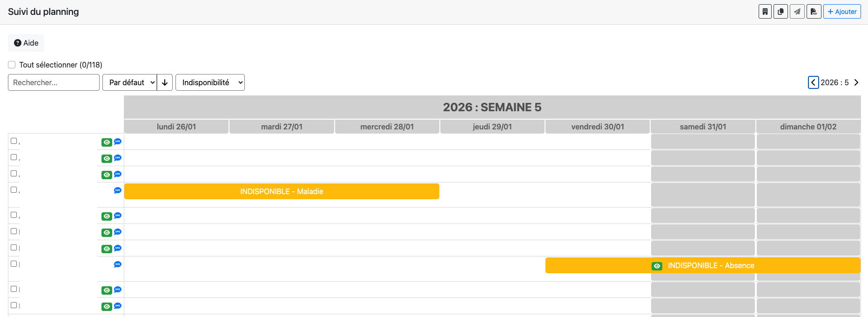Click the eye icon inside the Absence bar
Viewport: 868px width, 317px height.
657,266
